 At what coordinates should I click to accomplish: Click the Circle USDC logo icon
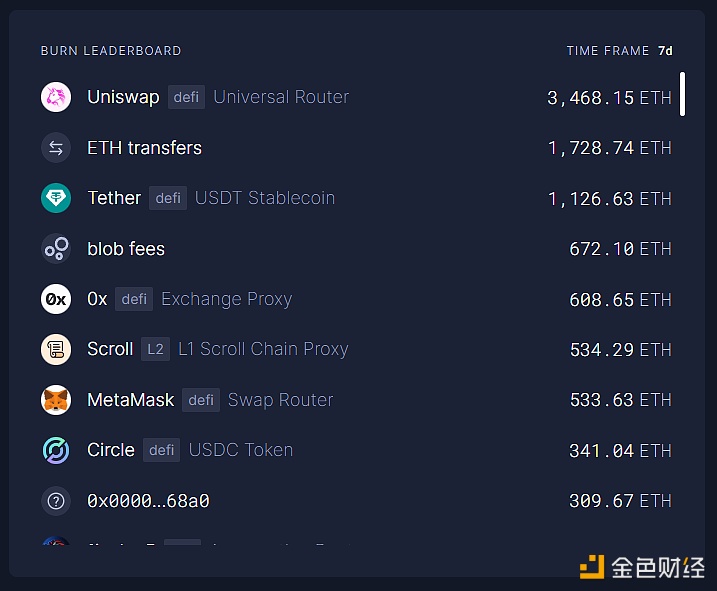click(x=56, y=450)
